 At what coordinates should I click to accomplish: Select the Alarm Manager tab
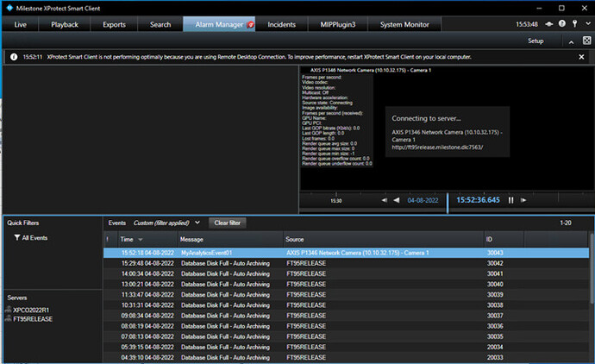click(219, 25)
